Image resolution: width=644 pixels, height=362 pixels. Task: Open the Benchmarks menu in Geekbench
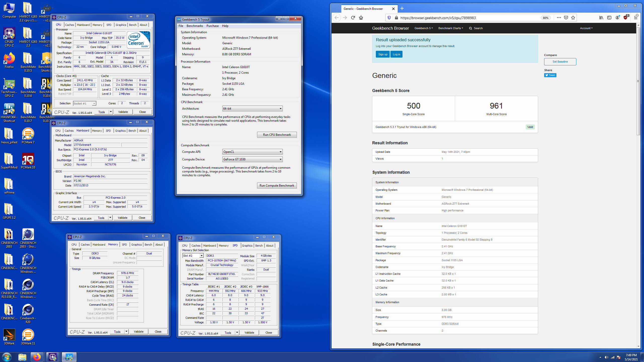(x=195, y=26)
